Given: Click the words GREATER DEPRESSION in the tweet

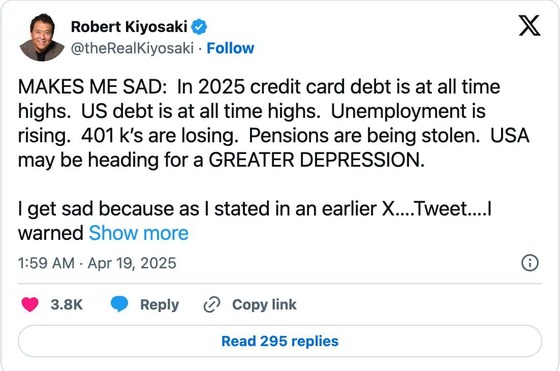Looking at the screenshot, I should click(x=316, y=160).
